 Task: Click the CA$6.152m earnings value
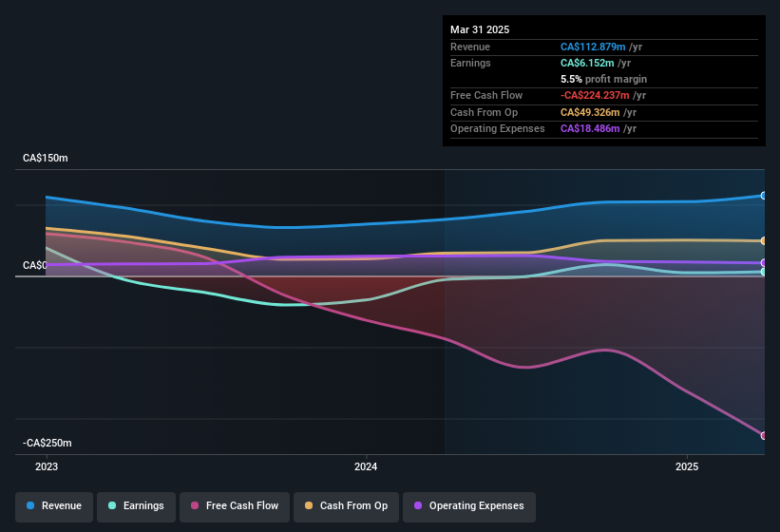click(x=587, y=63)
